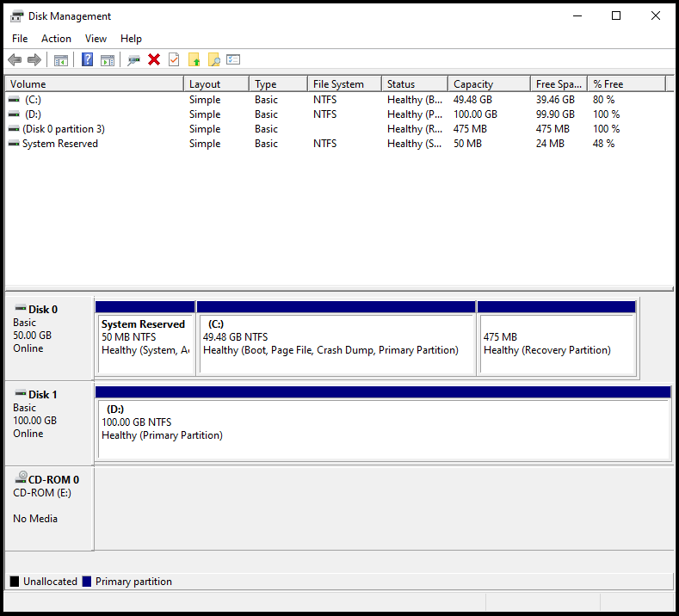Toggle the Show/Hide Action Pane icon
The image size is (679, 616).
click(108, 60)
